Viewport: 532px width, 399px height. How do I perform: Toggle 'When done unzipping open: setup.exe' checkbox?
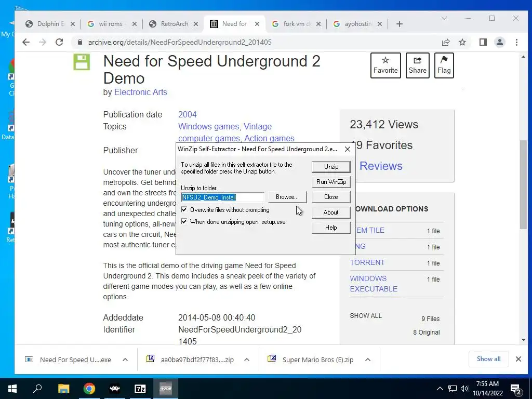[x=184, y=221]
